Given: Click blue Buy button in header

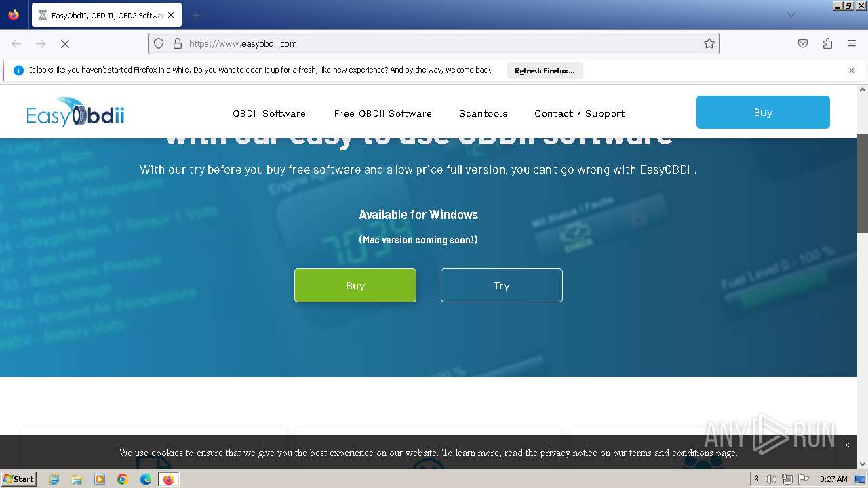Looking at the screenshot, I should [x=763, y=113].
